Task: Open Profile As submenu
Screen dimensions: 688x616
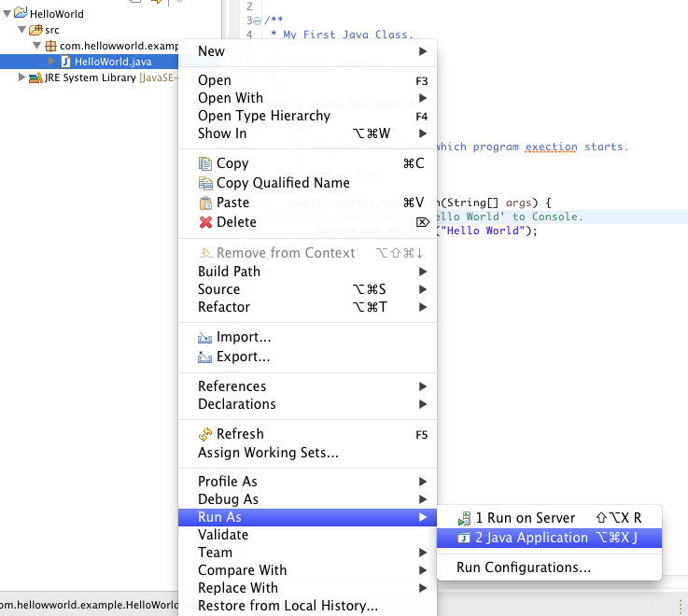Action: click(307, 482)
